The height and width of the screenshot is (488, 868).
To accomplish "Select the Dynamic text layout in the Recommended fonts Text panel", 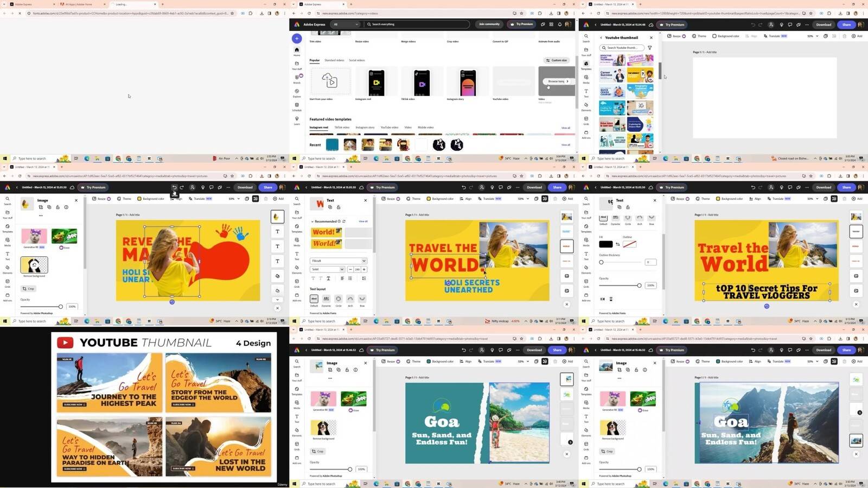I will pos(326,300).
